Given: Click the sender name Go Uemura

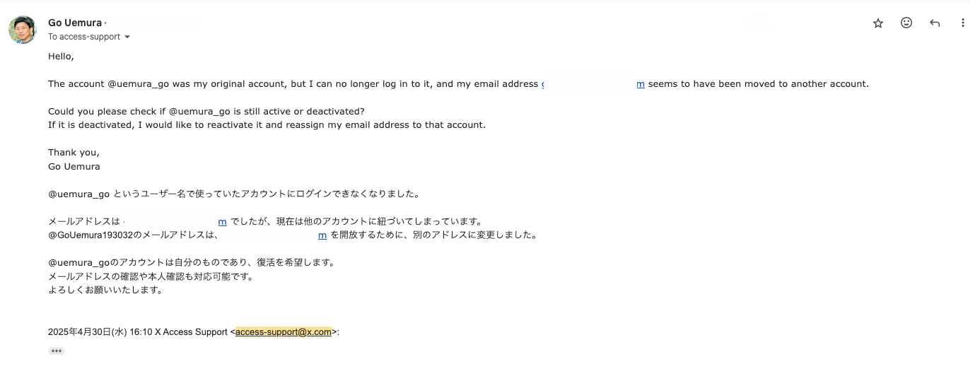Looking at the screenshot, I should tap(75, 23).
